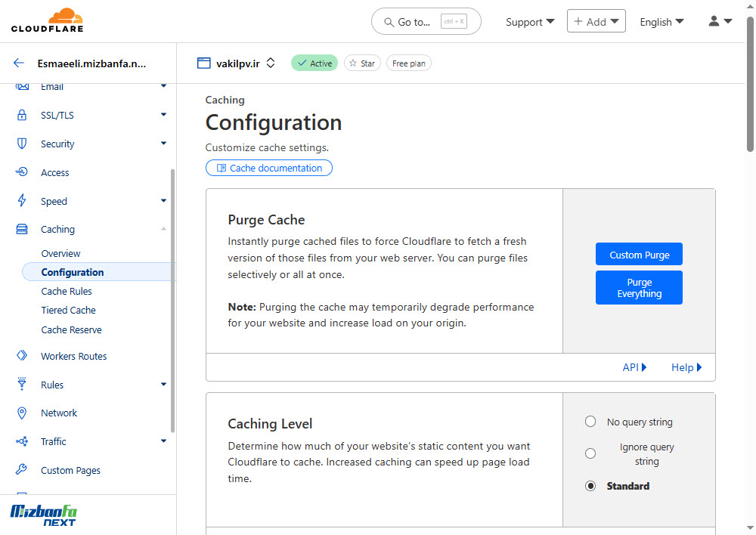Click the Traffic icon in sidebar
This screenshot has height=535, width=756.
(x=22, y=441)
